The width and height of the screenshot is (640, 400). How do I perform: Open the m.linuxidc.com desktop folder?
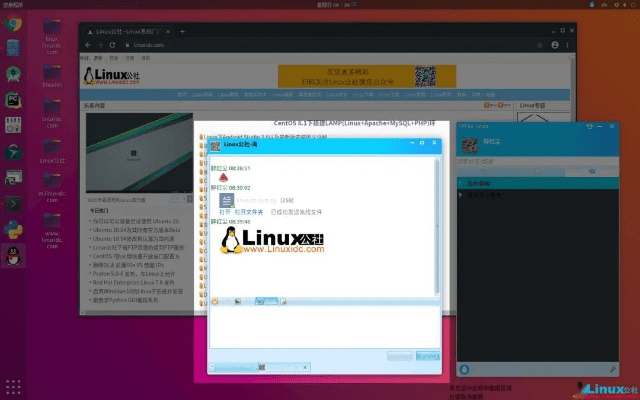[52, 187]
